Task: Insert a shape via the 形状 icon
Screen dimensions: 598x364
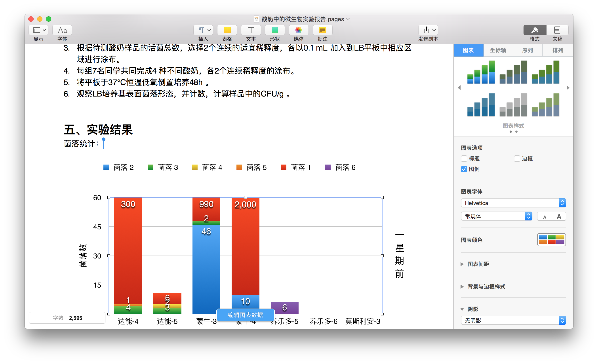Action: click(x=274, y=30)
